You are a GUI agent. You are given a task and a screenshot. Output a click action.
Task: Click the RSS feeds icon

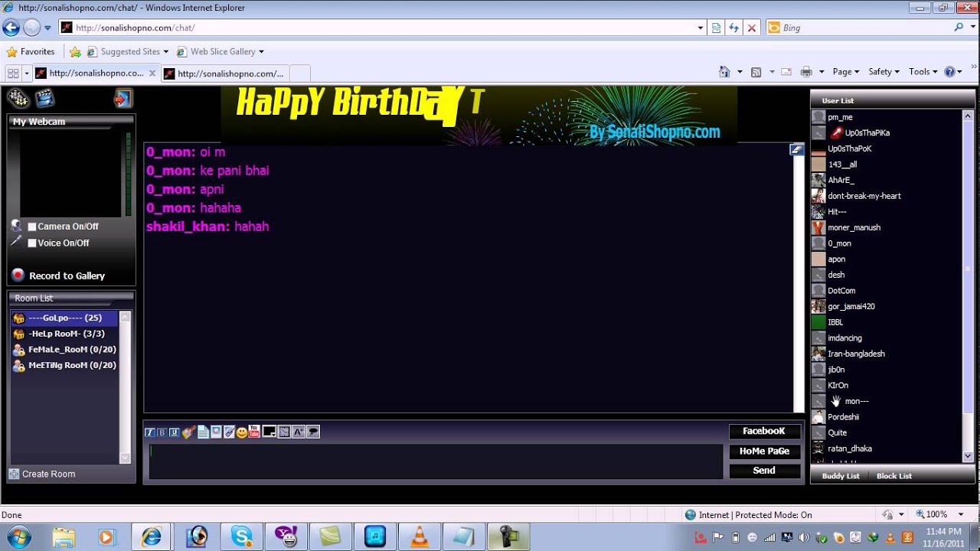click(756, 72)
